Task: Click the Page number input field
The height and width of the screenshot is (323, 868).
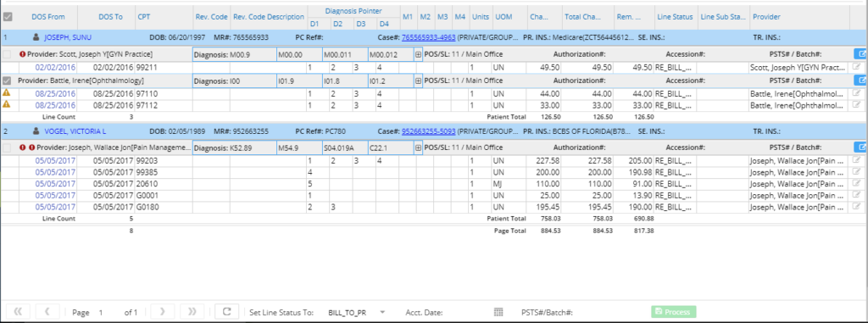Action: point(105,313)
